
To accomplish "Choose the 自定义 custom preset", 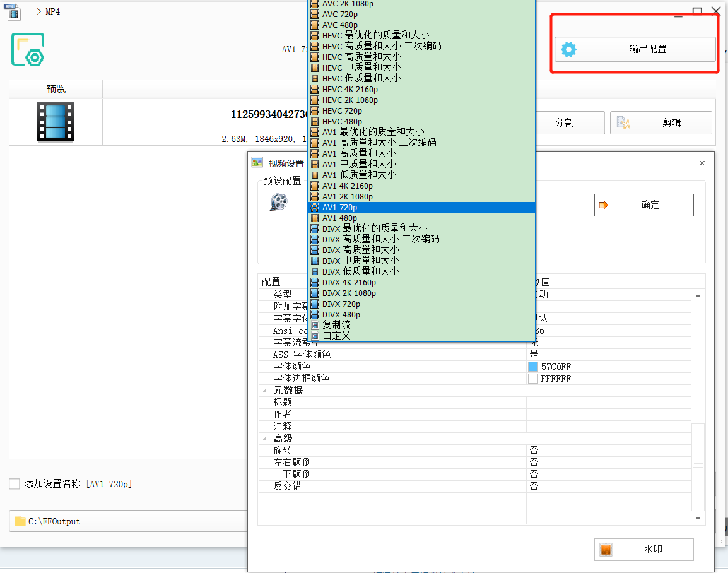I will click(421, 336).
